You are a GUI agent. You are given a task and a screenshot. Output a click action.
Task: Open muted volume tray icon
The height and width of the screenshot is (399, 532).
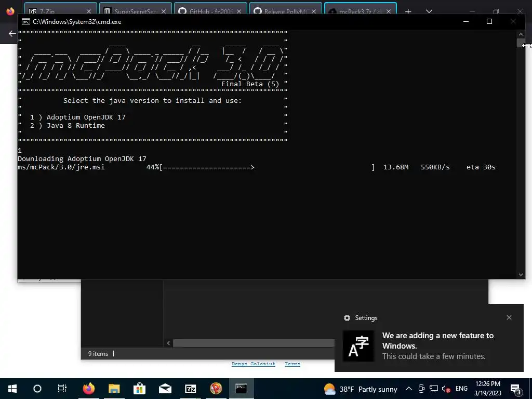446,389
